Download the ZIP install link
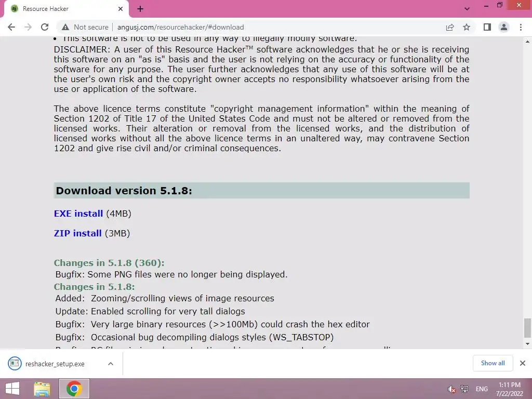The width and height of the screenshot is (532, 399). click(x=78, y=233)
